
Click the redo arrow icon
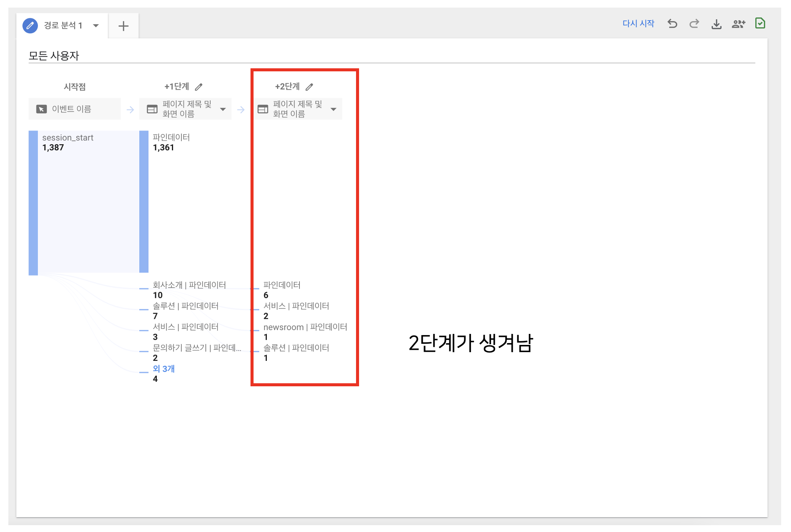click(694, 24)
